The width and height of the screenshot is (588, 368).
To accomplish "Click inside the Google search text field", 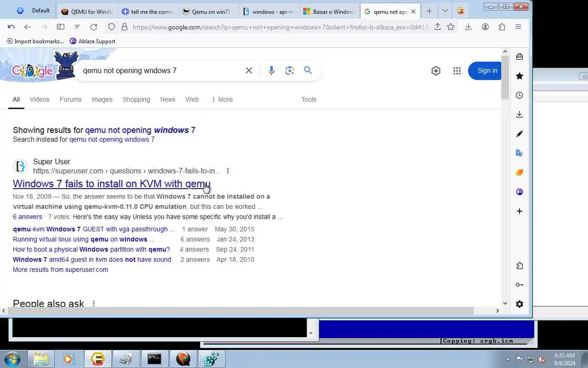I will 161,70.
